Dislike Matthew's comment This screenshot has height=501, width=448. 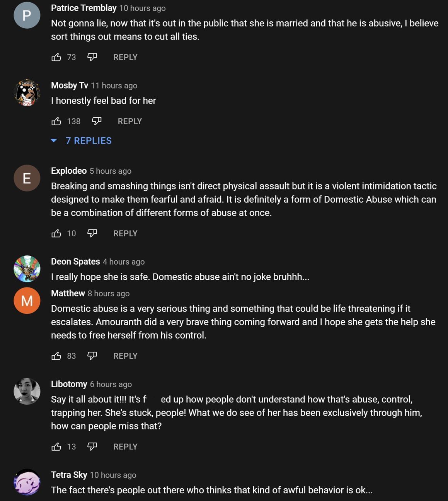[92, 356]
